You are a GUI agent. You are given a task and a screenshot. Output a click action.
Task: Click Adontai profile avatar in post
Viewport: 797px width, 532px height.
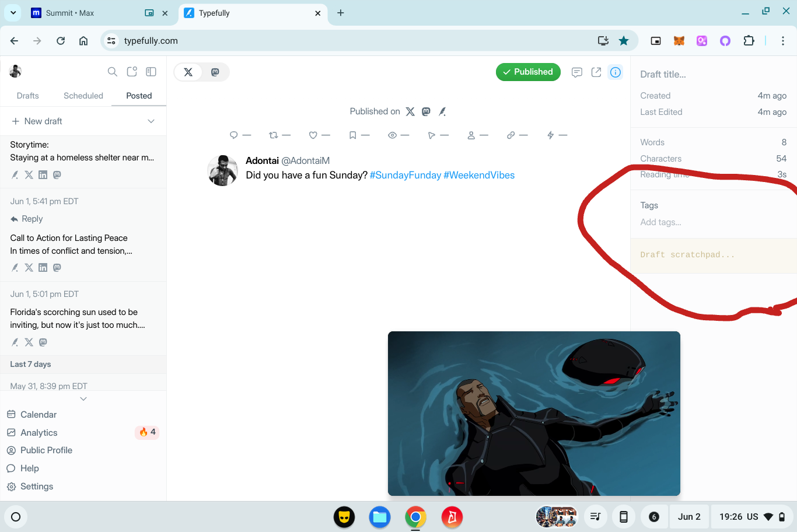(223, 170)
